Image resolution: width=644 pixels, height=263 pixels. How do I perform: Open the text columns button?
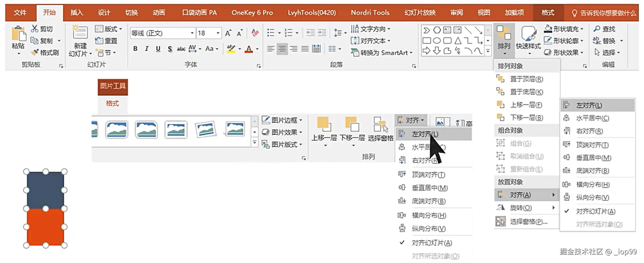click(332, 49)
